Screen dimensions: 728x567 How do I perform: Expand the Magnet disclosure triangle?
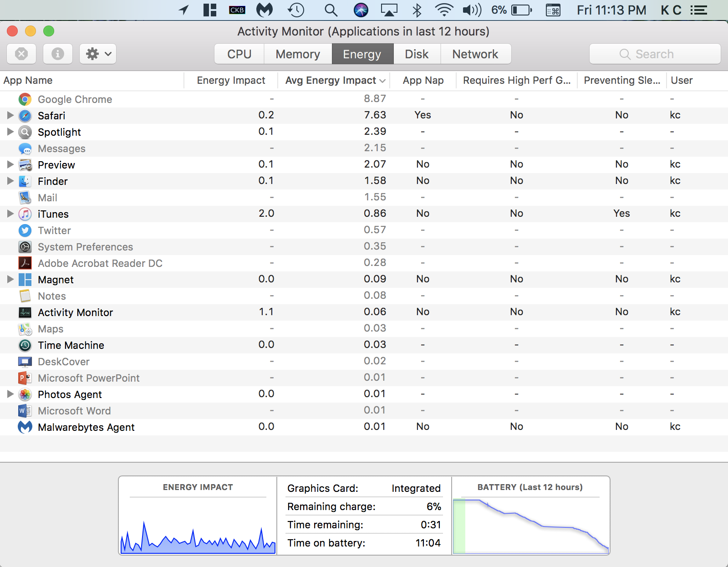[x=10, y=279]
